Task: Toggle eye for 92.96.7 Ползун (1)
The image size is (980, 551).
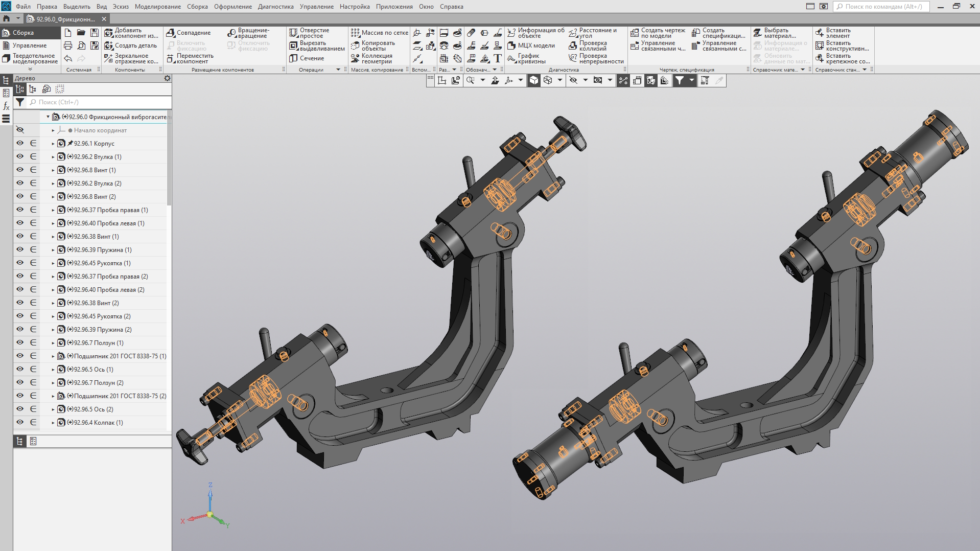Action: click(x=20, y=342)
